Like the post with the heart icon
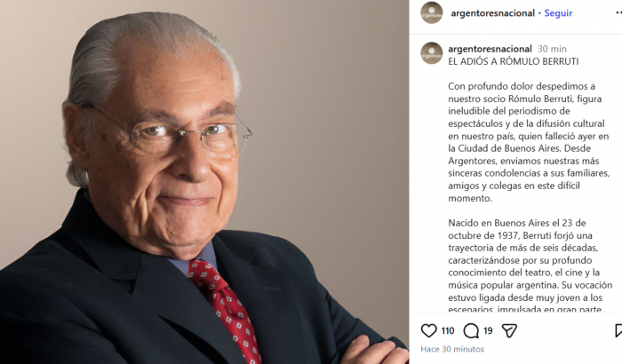 click(x=428, y=330)
